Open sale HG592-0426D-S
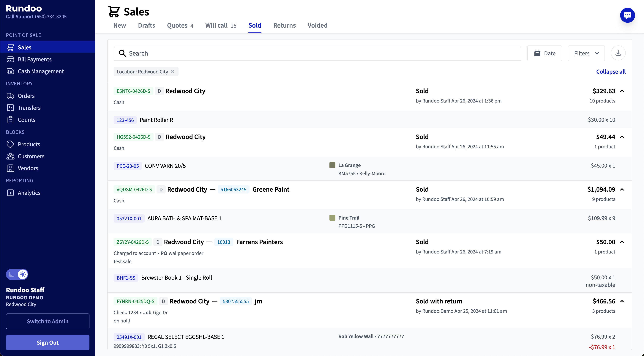644x356 pixels. click(x=133, y=137)
